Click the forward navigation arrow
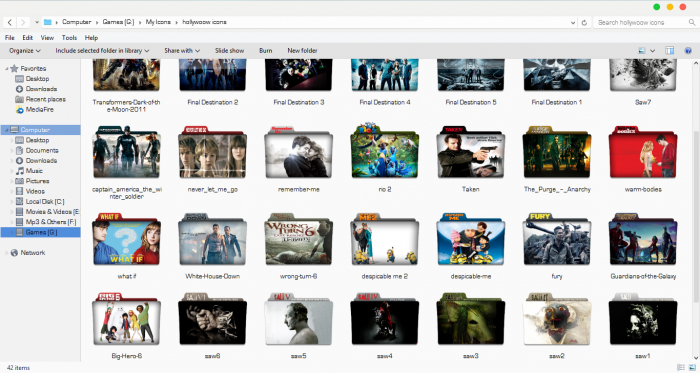The image size is (700, 373). (23, 22)
